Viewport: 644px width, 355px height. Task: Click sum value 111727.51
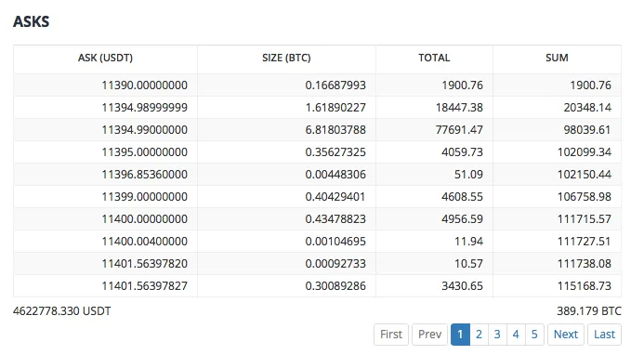(584, 242)
